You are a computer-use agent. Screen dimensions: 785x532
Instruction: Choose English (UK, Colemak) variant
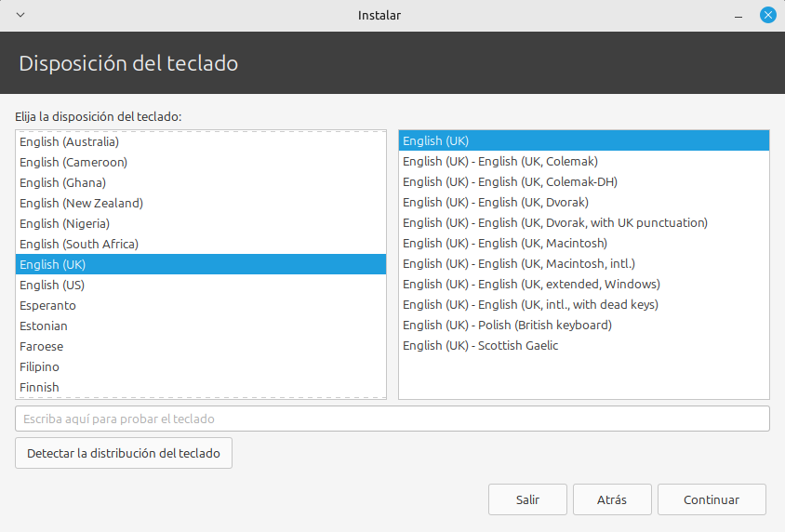pos(584,161)
